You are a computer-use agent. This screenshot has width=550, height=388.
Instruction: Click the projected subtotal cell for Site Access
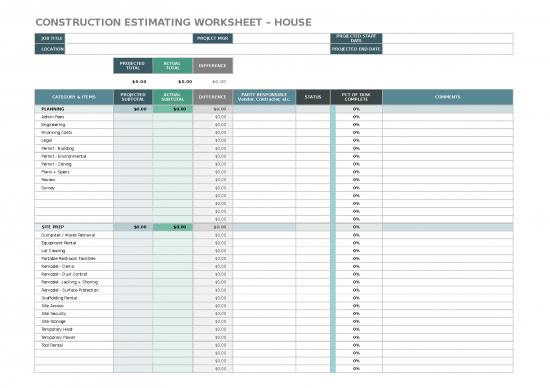(x=133, y=306)
